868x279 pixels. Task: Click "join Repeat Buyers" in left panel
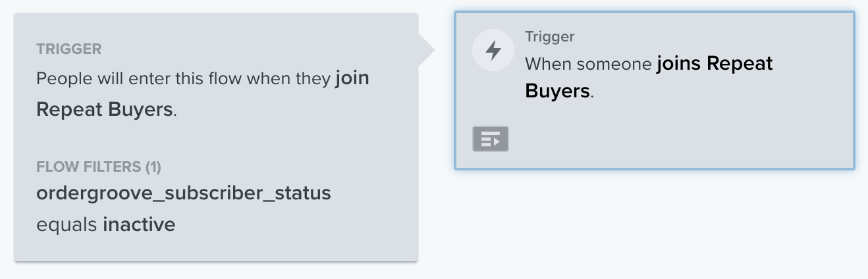(x=203, y=94)
